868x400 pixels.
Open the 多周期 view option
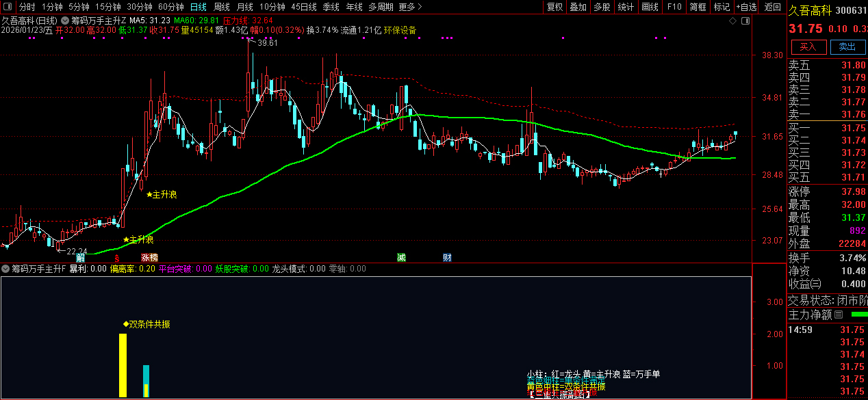[381, 7]
